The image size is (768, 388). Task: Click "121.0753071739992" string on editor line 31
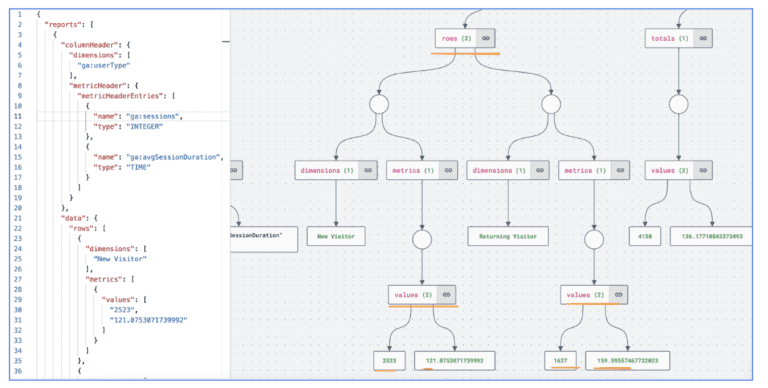pos(148,320)
